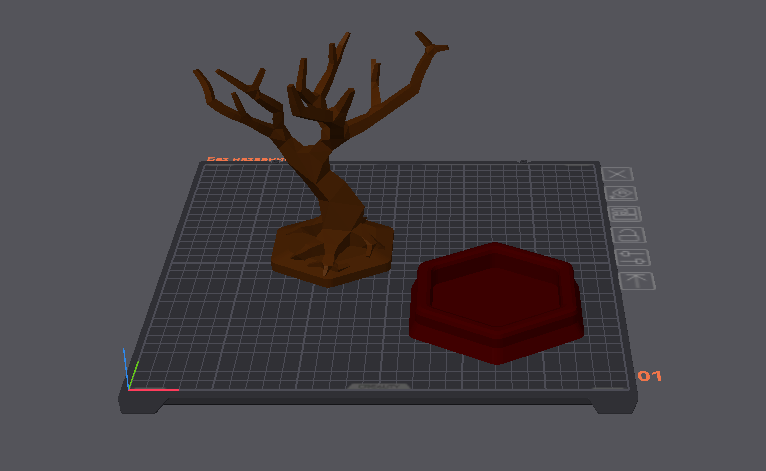Open plate settings sliders icon
Screen dimensions: 766x471
tap(633, 257)
